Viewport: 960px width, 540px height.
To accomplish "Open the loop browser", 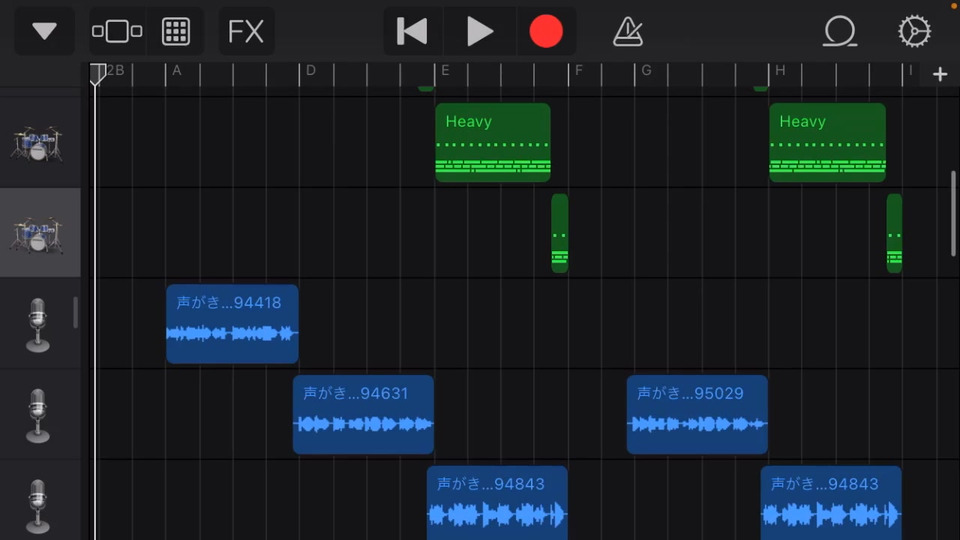I will pyautogui.click(x=839, y=31).
